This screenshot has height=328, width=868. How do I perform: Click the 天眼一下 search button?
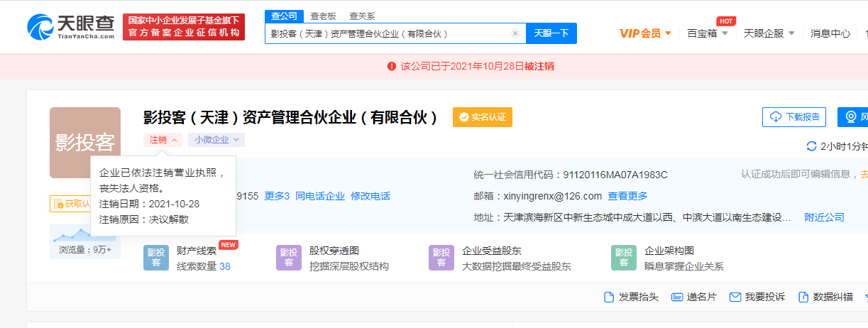click(x=551, y=33)
